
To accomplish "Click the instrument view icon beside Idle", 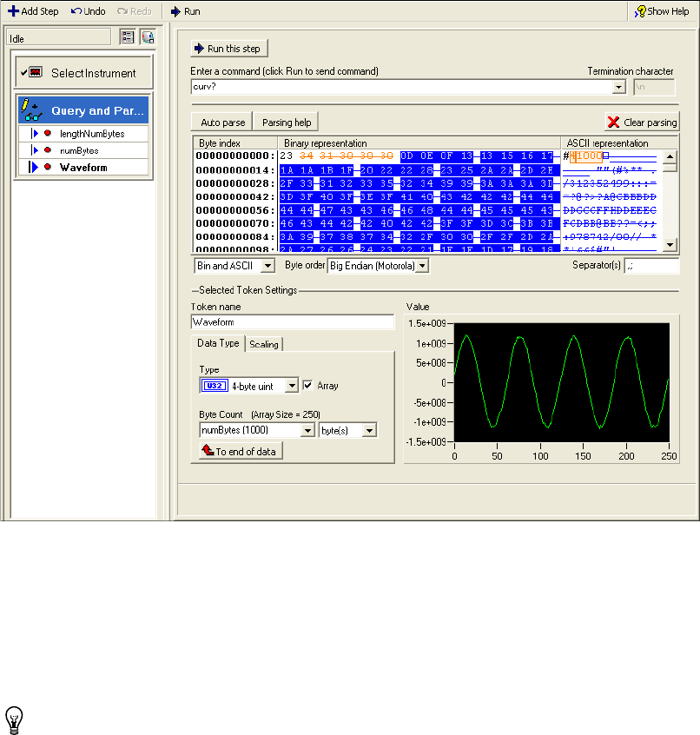I will tap(148, 37).
